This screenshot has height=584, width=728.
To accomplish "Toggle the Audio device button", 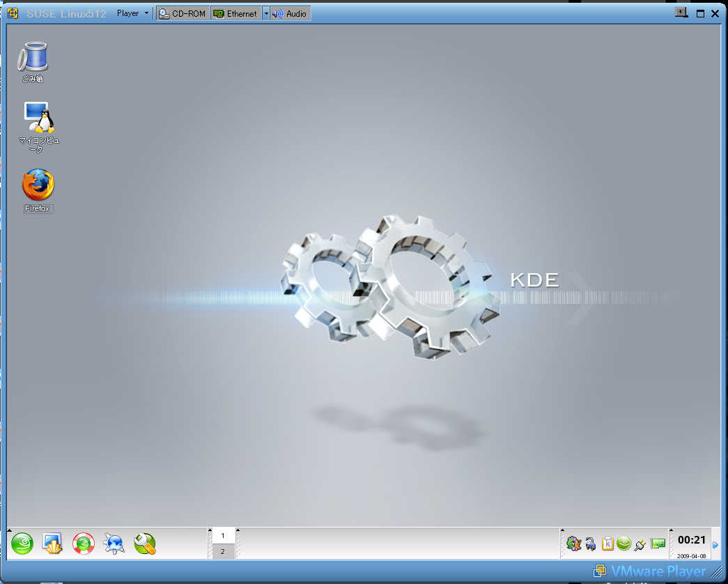I will click(291, 13).
